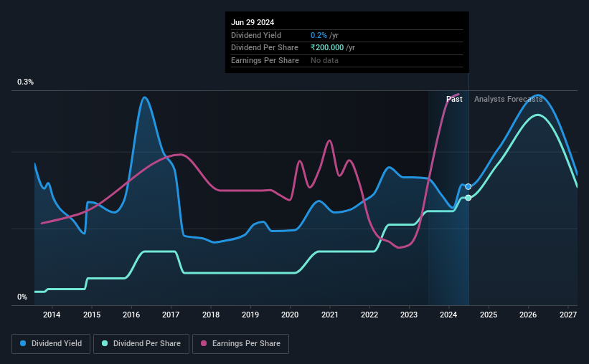
Task: Click the 2021 x-axis year label
Action: click(x=330, y=315)
